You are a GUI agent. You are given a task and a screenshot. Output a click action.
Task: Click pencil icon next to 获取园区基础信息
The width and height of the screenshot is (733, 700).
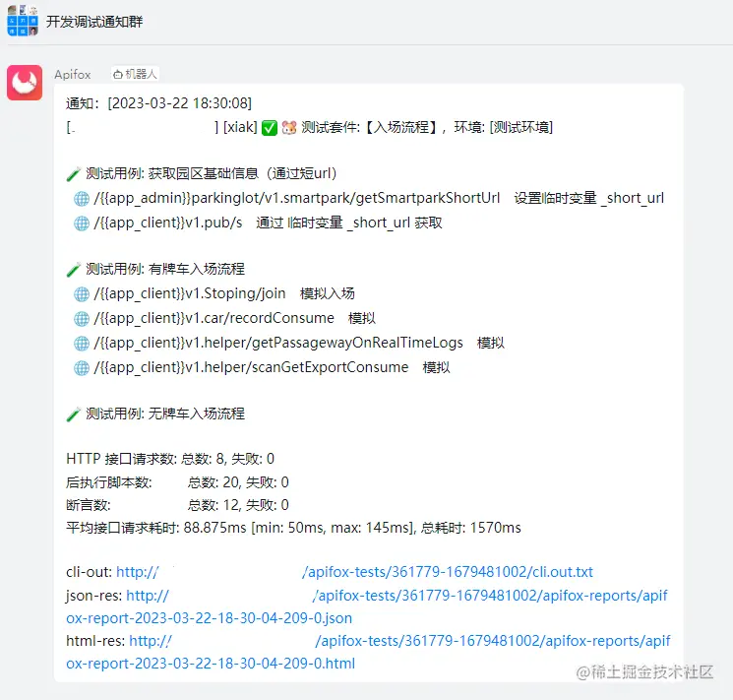point(74,174)
